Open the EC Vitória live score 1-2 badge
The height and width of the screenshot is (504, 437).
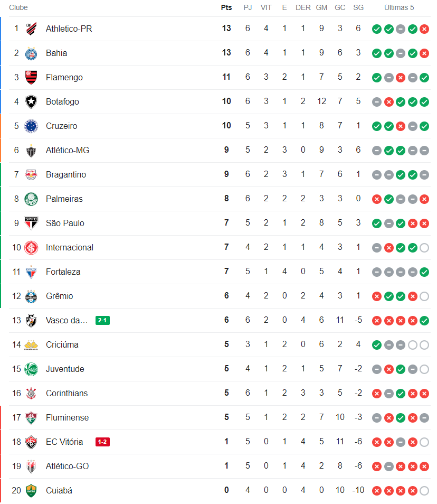(x=102, y=442)
